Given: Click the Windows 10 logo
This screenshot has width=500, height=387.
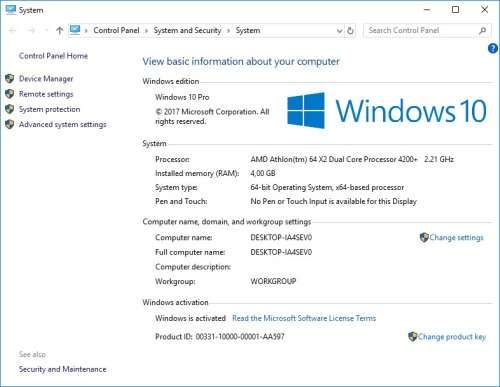Looking at the screenshot, I should pyautogui.click(x=387, y=111).
